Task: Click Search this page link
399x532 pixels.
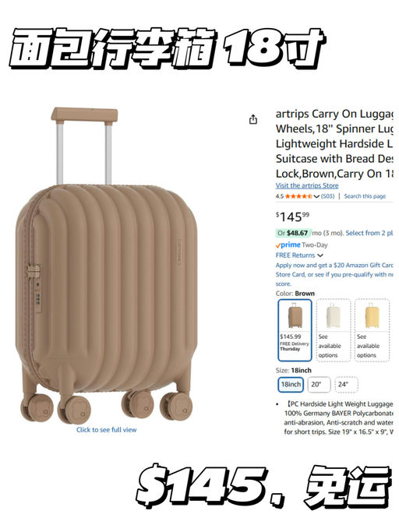Action: (x=365, y=196)
